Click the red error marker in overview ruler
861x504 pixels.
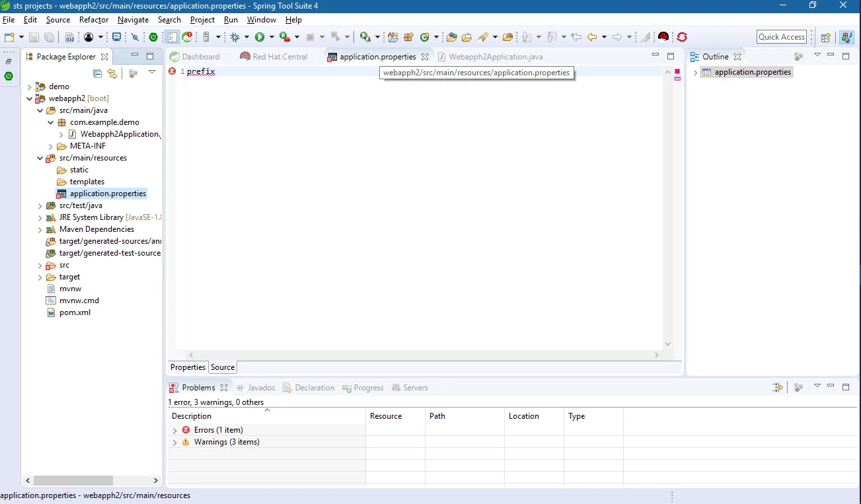[677, 71]
